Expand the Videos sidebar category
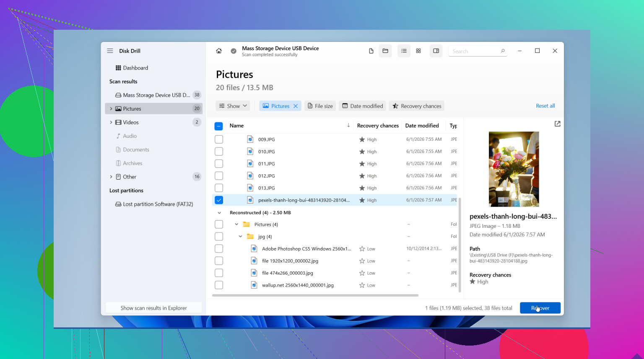The width and height of the screenshot is (644, 359). [x=111, y=122]
